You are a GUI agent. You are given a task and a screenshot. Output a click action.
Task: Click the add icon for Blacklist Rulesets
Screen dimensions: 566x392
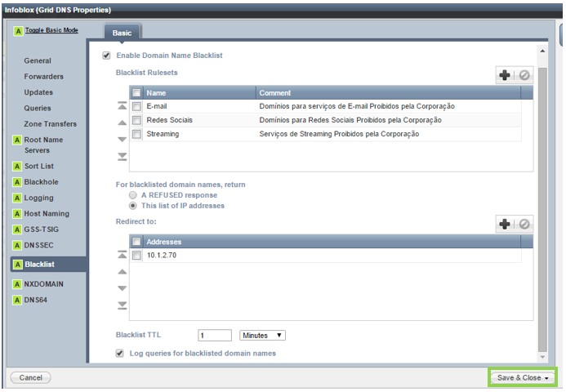[x=505, y=75]
